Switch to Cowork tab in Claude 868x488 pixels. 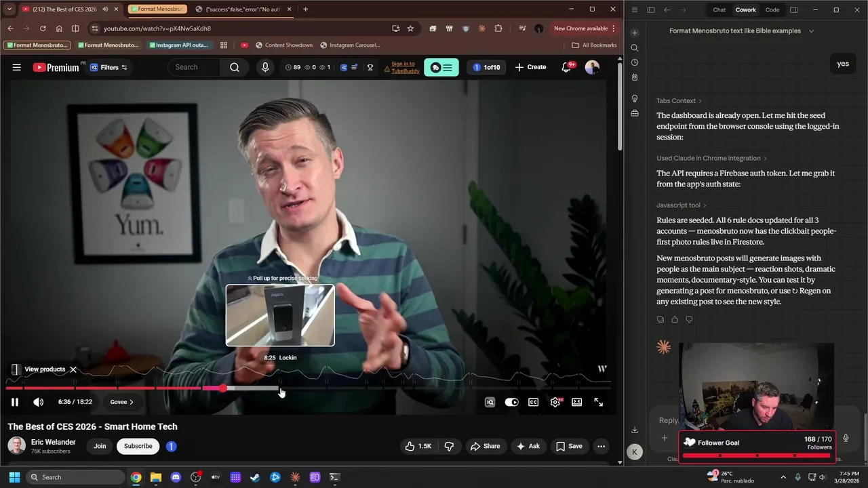745,10
